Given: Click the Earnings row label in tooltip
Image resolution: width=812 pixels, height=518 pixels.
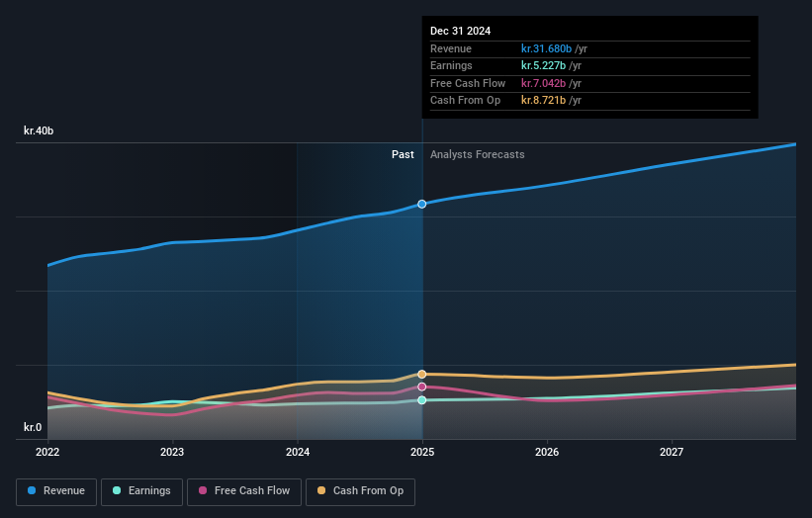Looking at the screenshot, I should [x=451, y=65].
